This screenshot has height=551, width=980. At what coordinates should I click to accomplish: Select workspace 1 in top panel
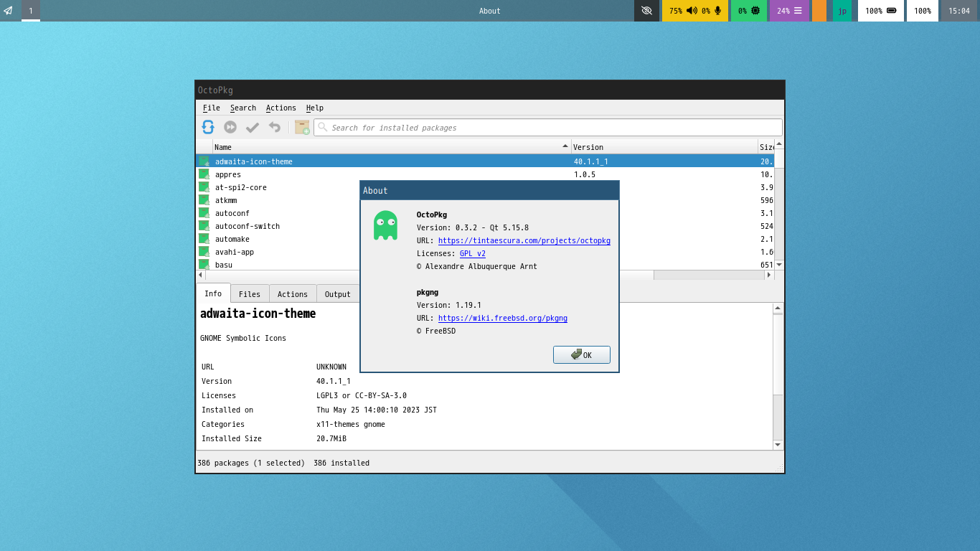[x=31, y=11]
